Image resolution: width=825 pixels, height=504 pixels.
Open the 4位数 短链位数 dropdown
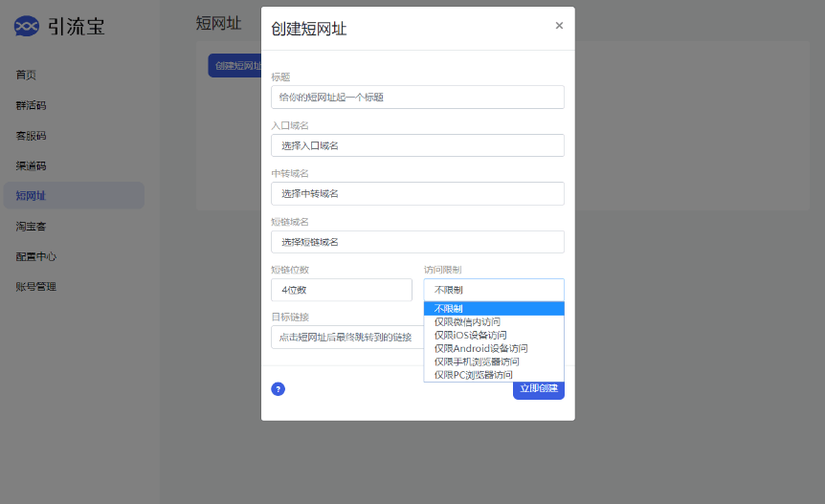(342, 290)
